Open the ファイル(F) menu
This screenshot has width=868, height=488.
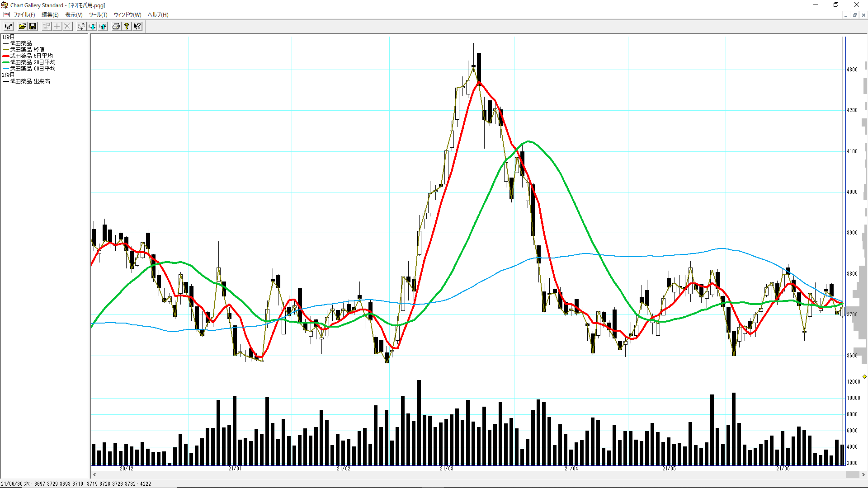pyautogui.click(x=24, y=15)
